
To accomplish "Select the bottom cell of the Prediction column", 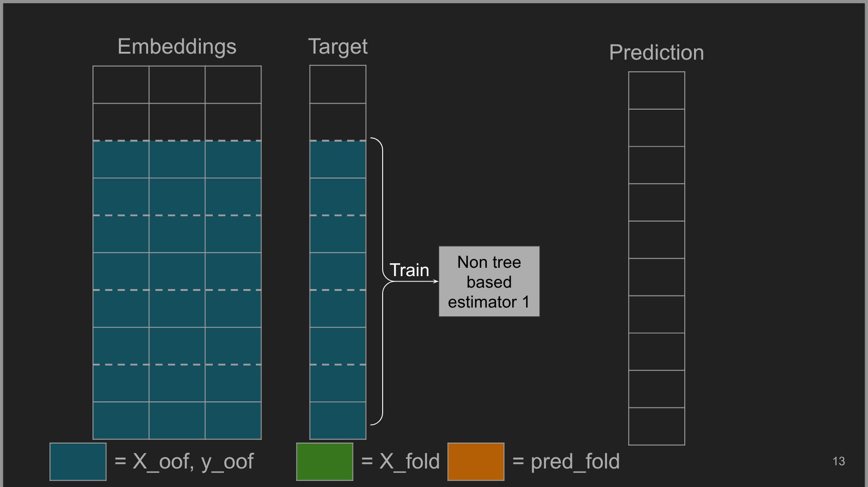I will 657,426.
